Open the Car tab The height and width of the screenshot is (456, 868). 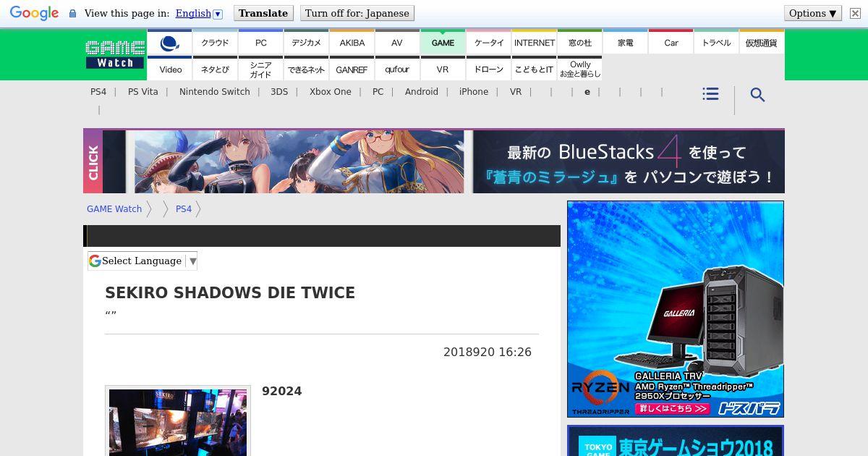click(671, 43)
